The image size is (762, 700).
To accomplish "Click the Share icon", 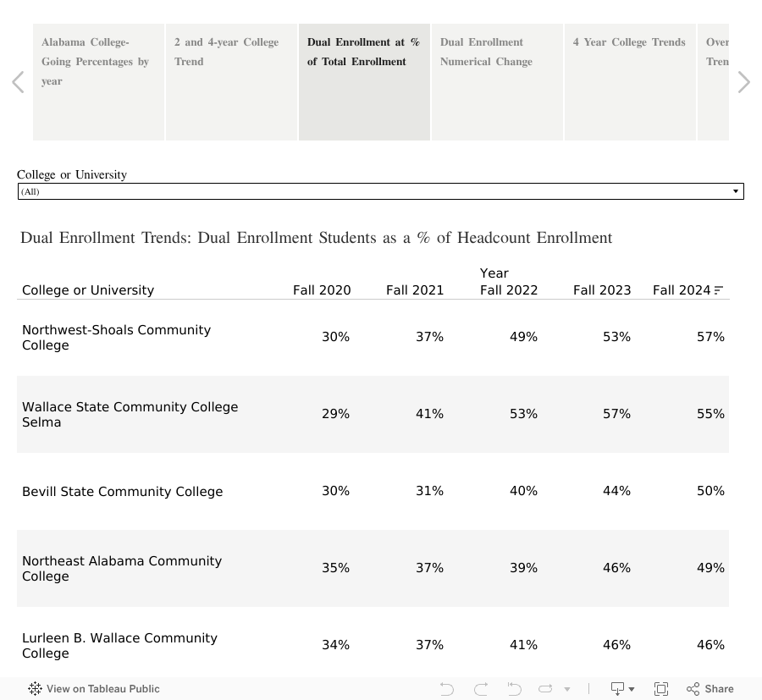I will 710,688.
